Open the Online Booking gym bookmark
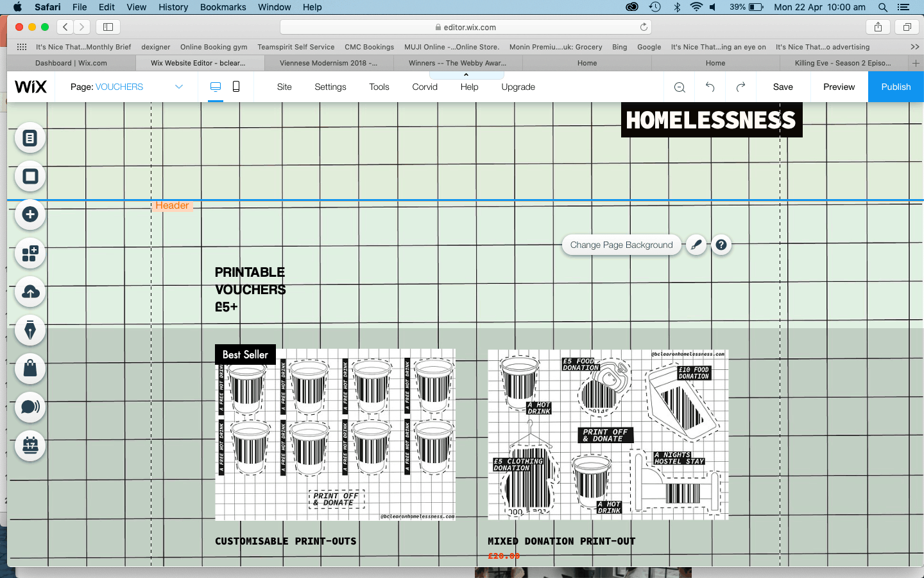924x578 pixels. (x=214, y=47)
